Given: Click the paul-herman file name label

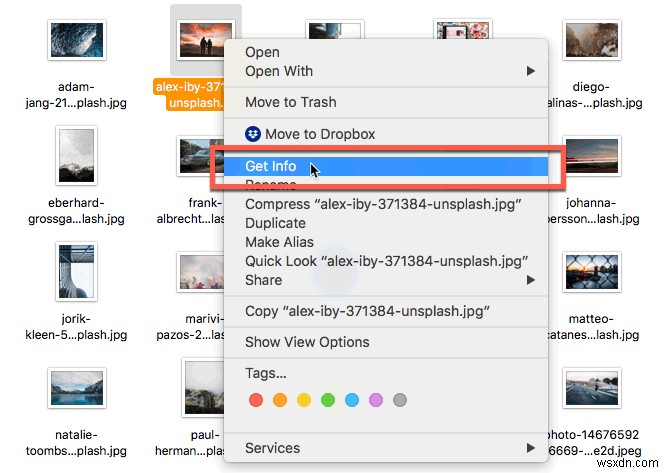Looking at the screenshot, I should pyautogui.click(x=190, y=443).
